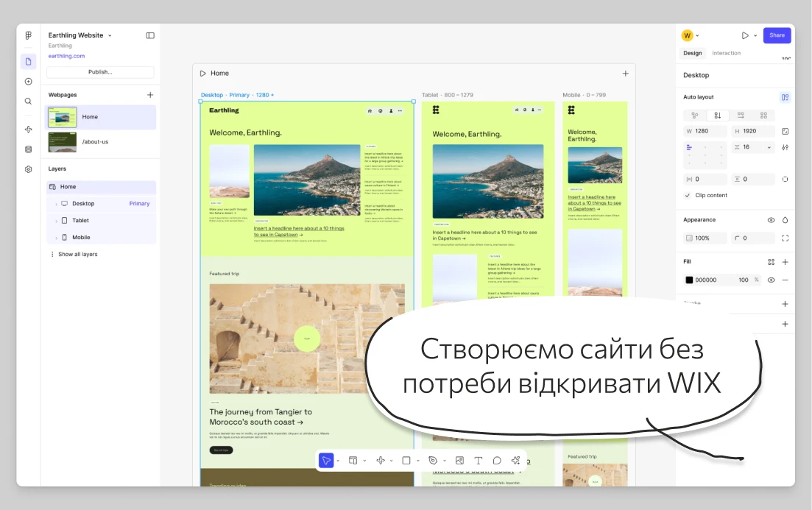Select the Tablet layer row
This screenshot has height=510, width=812.
click(101, 221)
